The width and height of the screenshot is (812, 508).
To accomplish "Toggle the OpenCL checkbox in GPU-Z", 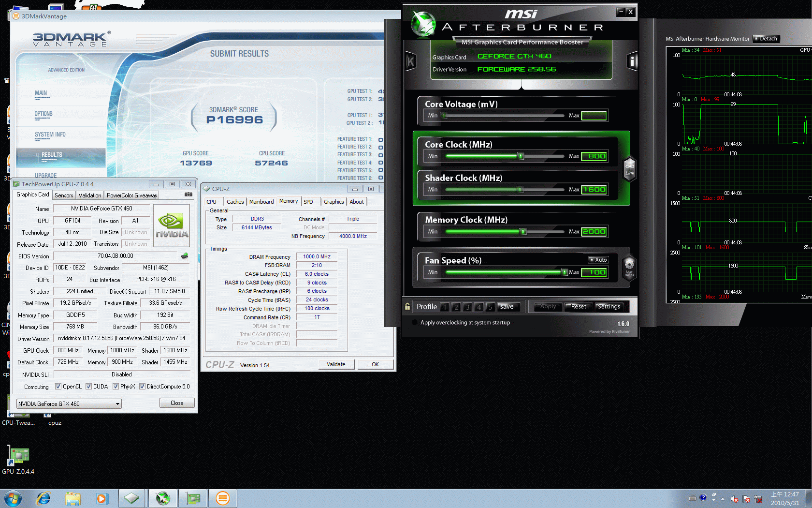I will pyautogui.click(x=58, y=387).
